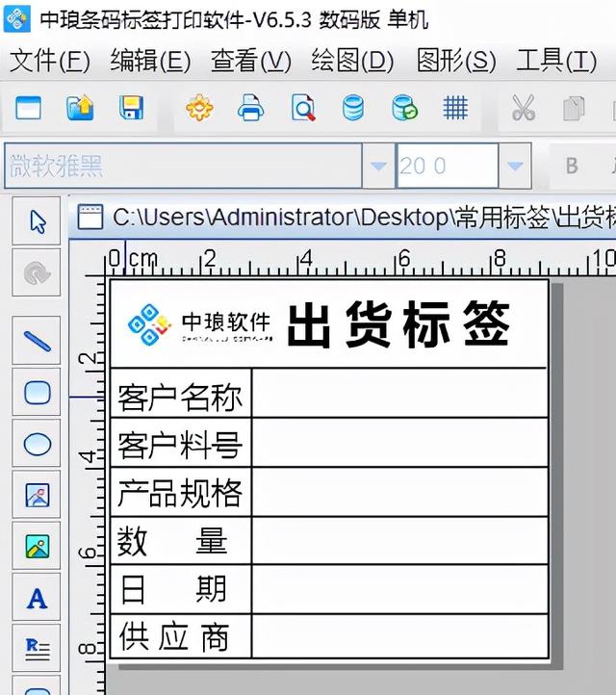
Task: Open the 工具(T) menu
Action: click(x=556, y=61)
